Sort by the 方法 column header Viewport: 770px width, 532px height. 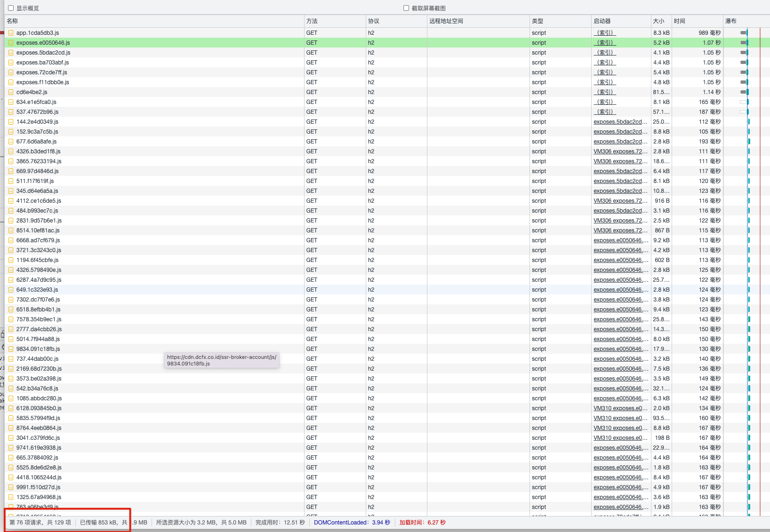(335, 21)
